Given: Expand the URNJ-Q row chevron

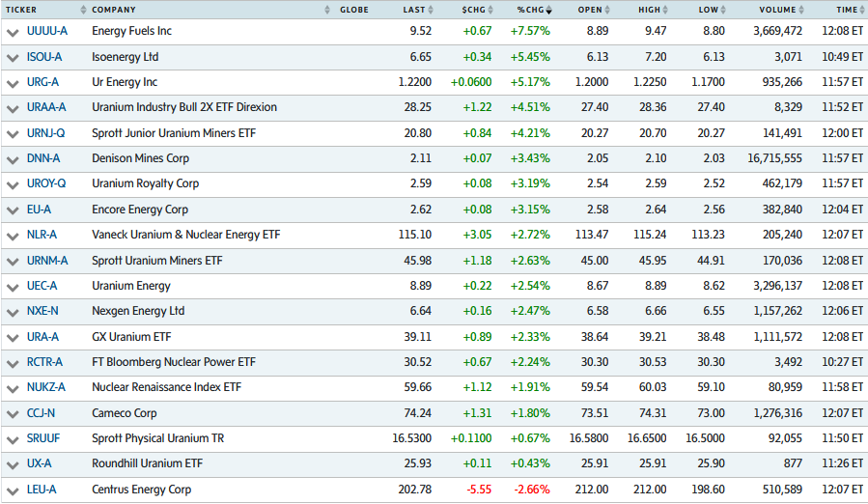Looking at the screenshot, I should pos(13,134).
